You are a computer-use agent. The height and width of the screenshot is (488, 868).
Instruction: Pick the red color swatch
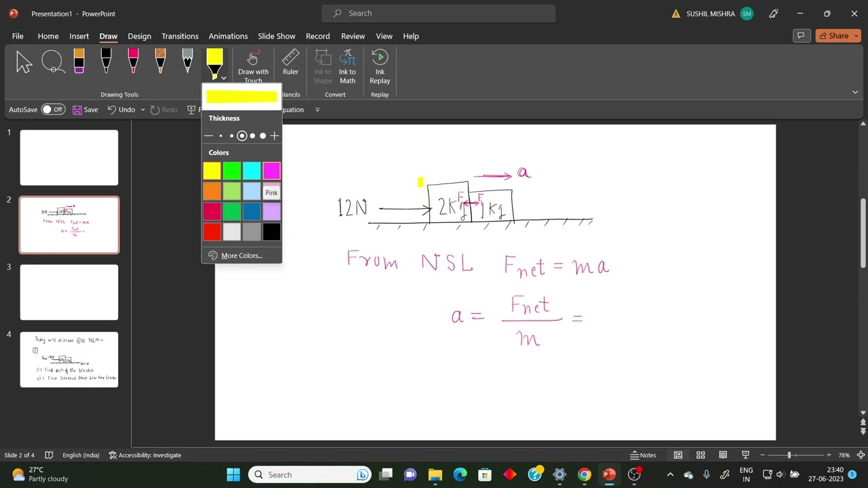[212, 232]
